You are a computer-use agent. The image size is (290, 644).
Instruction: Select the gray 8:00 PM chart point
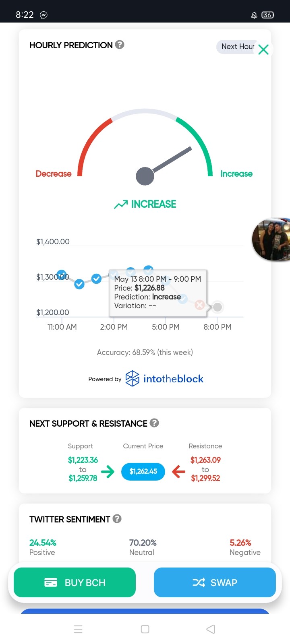(217, 307)
